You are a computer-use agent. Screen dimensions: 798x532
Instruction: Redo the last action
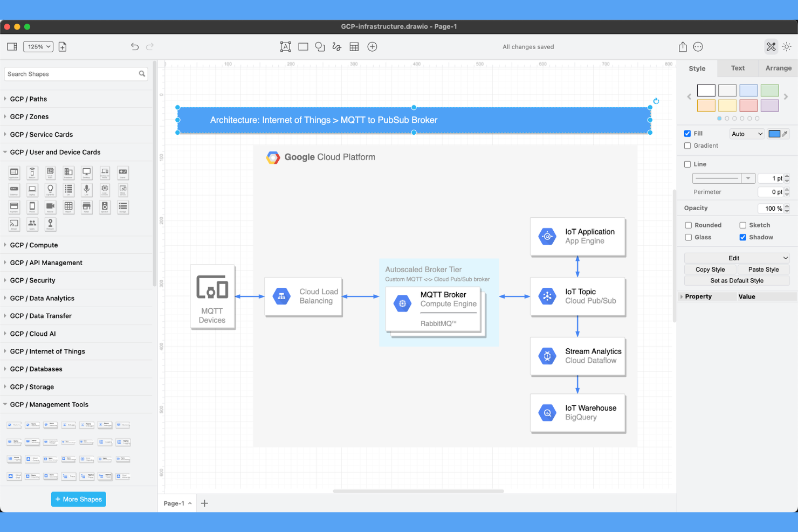click(150, 47)
